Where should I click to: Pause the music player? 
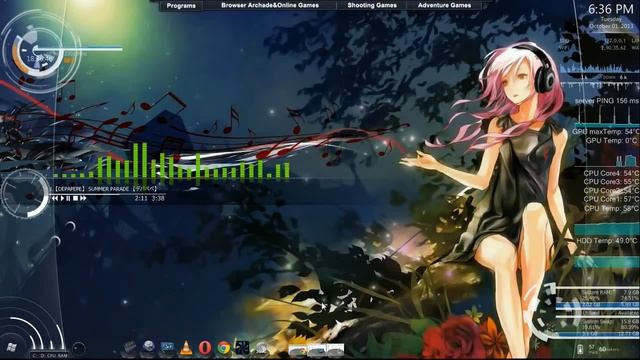click(68, 198)
